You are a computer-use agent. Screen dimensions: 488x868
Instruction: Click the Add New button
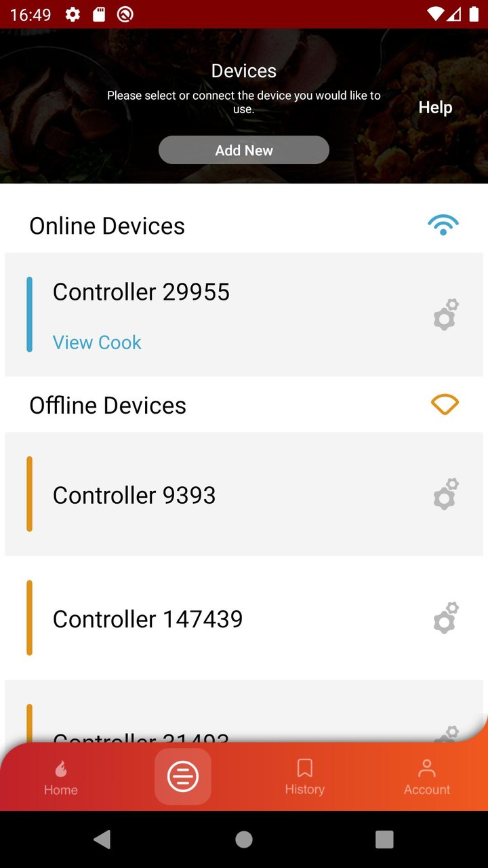pos(244,150)
